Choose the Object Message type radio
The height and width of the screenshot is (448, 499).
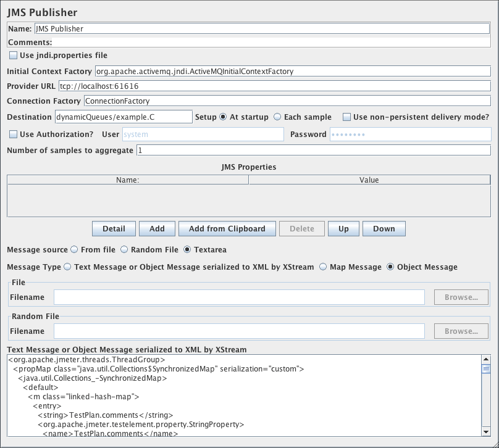(390, 267)
